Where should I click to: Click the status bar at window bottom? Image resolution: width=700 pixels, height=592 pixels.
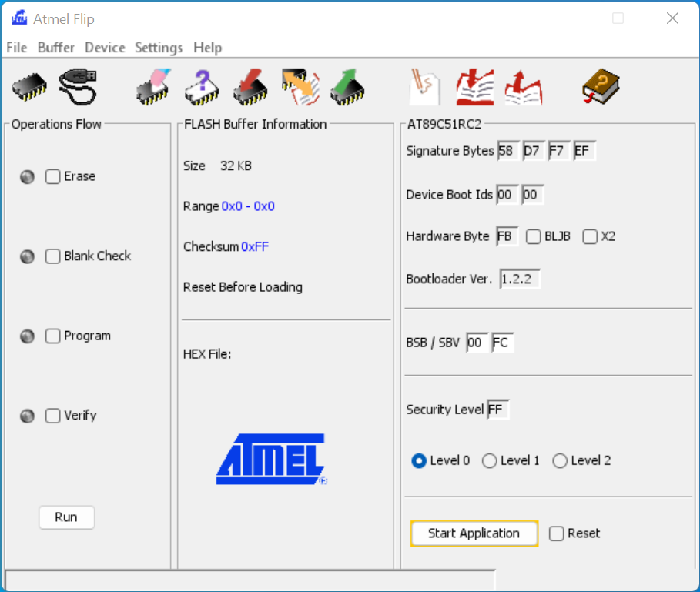pos(250,580)
